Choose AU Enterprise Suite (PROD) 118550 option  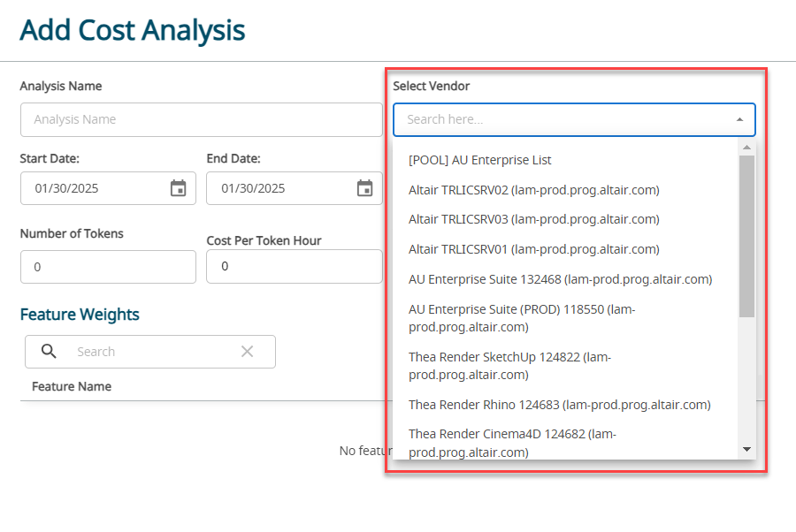tap(565, 318)
